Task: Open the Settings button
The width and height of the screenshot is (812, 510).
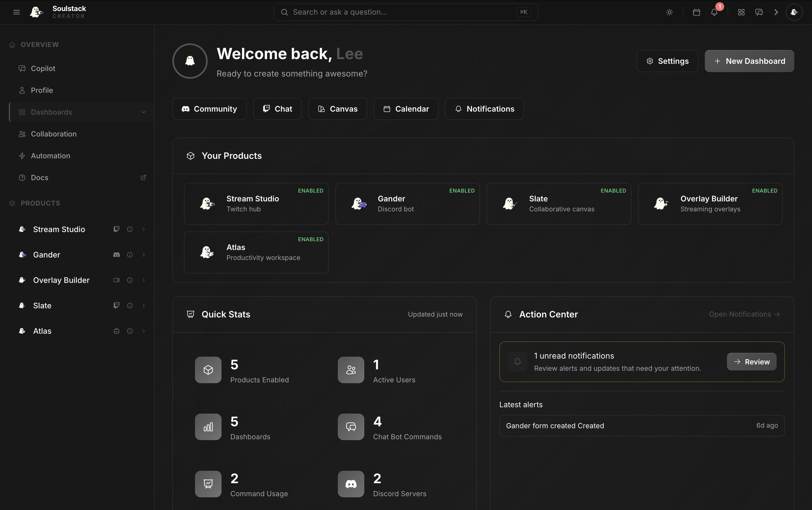Action: (x=667, y=61)
